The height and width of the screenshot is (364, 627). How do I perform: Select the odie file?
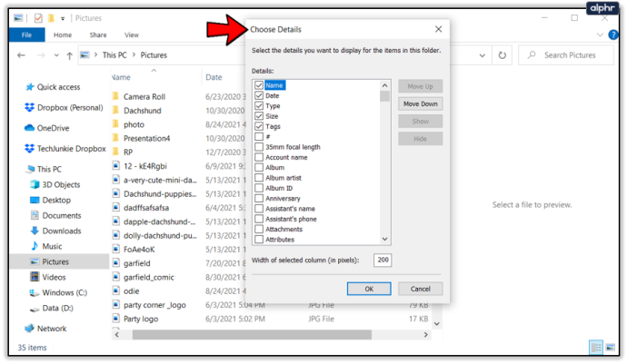(x=131, y=290)
